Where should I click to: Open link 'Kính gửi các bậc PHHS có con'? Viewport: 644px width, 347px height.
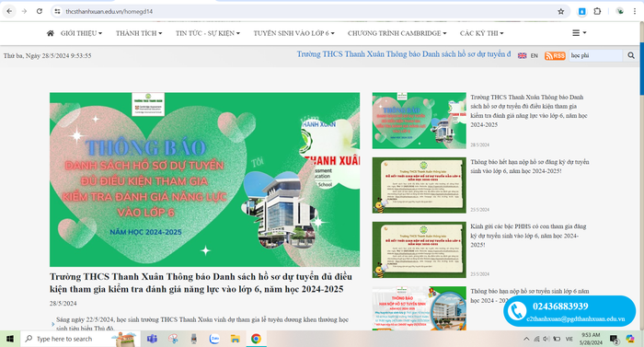528,236
